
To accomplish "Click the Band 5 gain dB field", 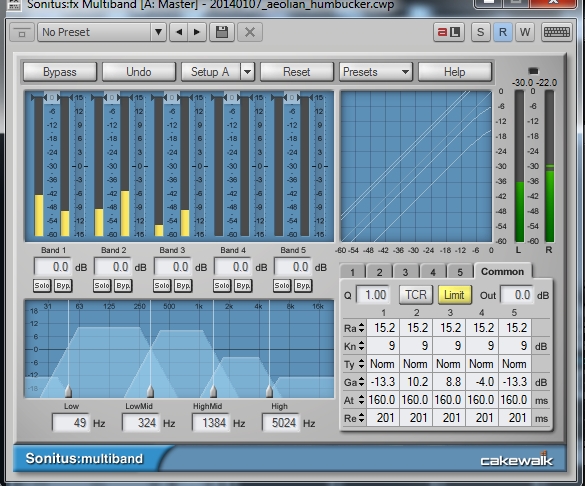I will coord(292,267).
